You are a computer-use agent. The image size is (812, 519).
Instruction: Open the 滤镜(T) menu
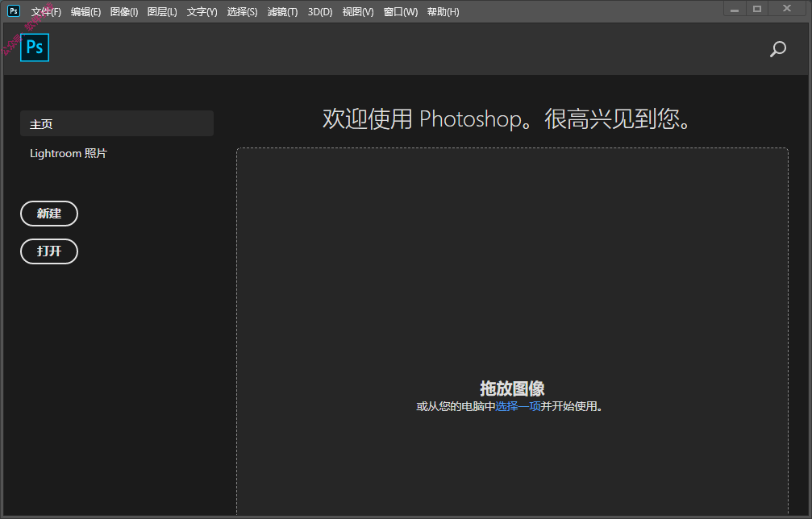tap(283, 12)
